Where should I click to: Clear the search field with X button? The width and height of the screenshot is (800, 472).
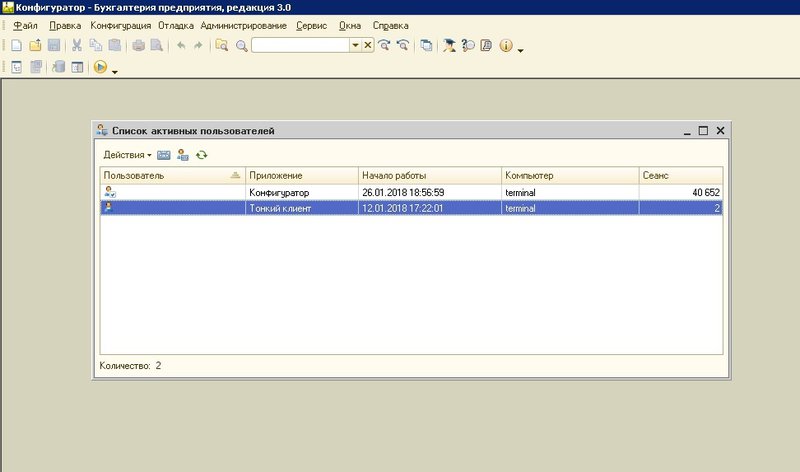[367, 45]
